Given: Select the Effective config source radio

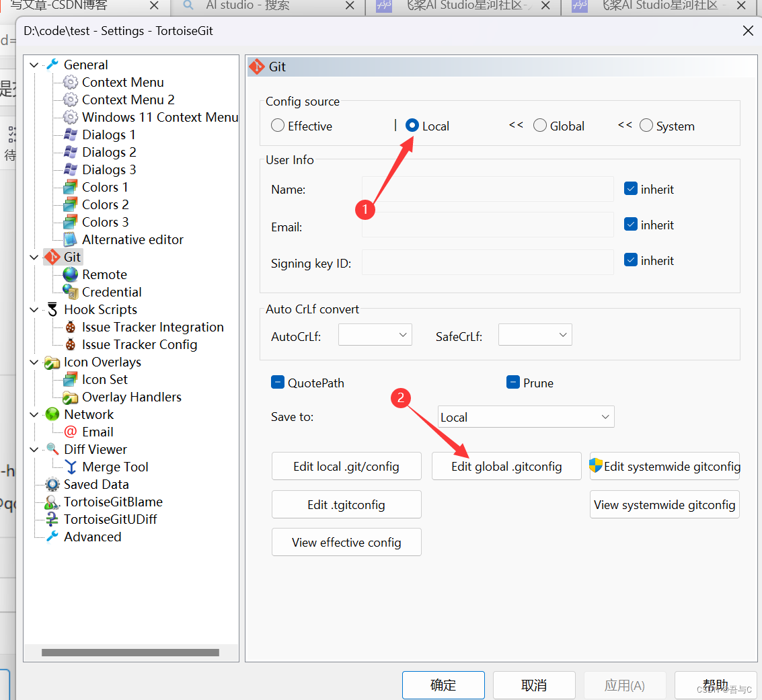Looking at the screenshot, I should pos(278,126).
